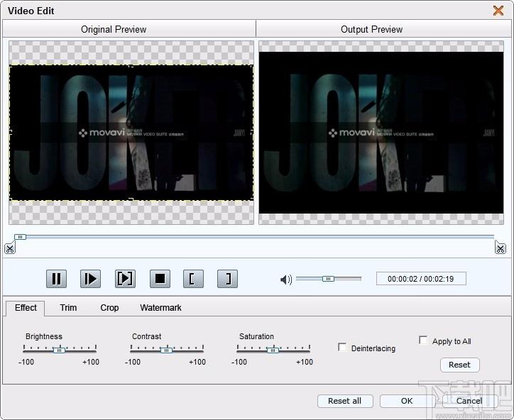The width and height of the screenshot is (514, 420).
Task: Click the time display field
Action: [421, 279]
